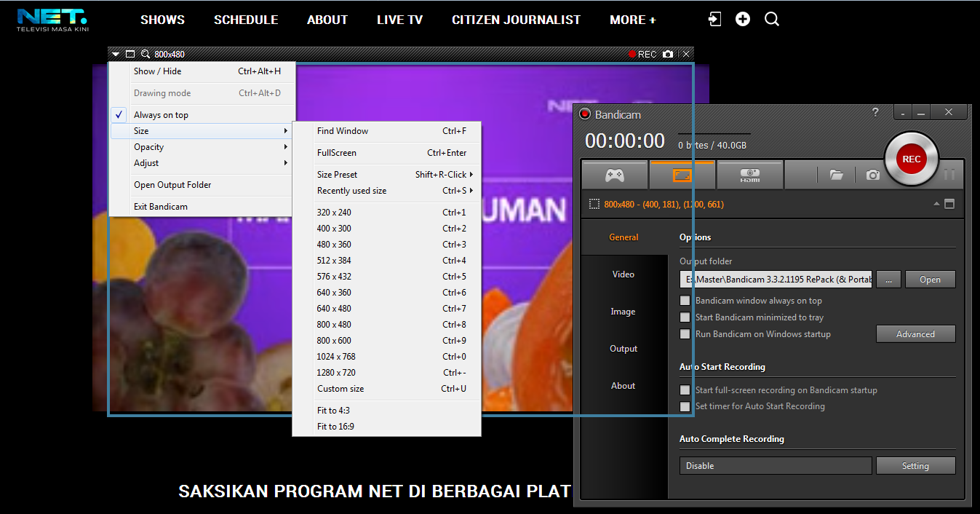Check 'Start full-screen recording on Bandicam startup'
This screenshot has width=980, height=514.
coord(685,390)
